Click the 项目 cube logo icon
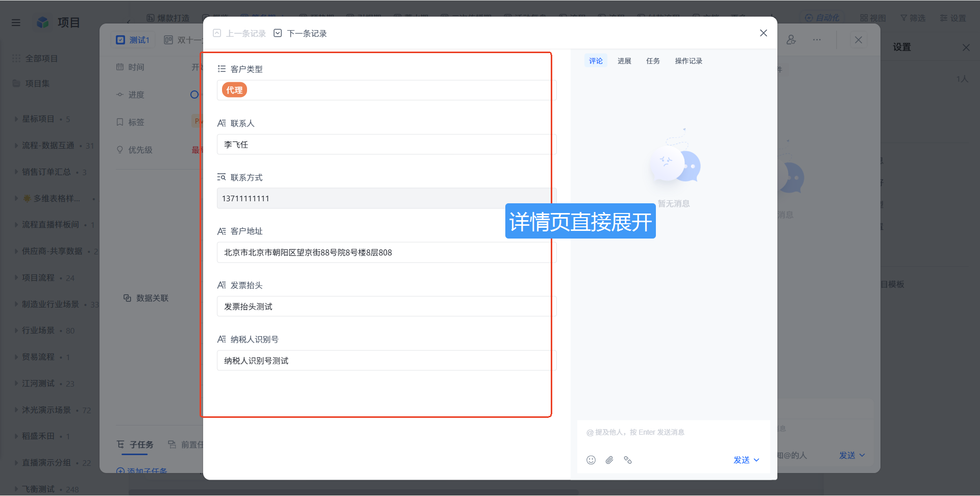Screen dimensions: 980x496 [43, 22]
